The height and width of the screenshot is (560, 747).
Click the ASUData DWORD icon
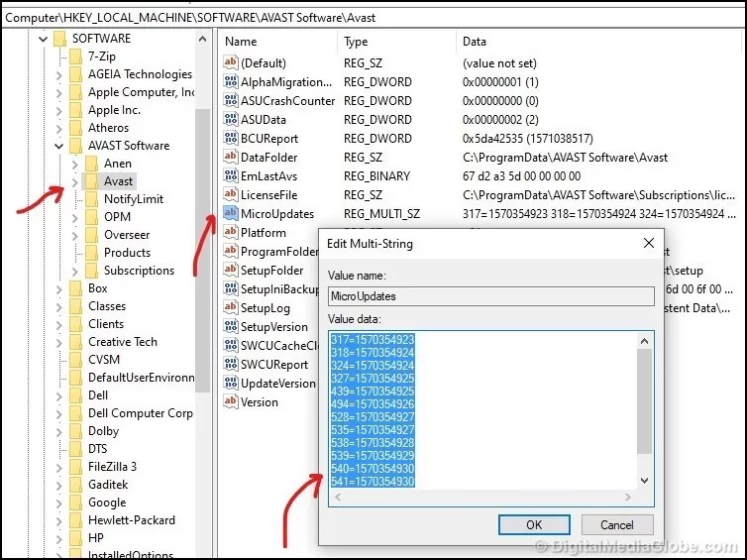point(231,119)
